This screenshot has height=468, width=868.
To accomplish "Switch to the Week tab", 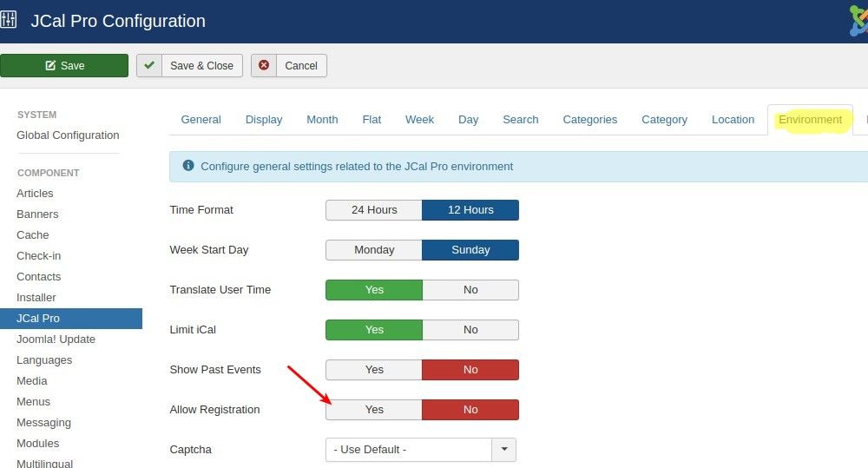I will (x=419, y=120).
